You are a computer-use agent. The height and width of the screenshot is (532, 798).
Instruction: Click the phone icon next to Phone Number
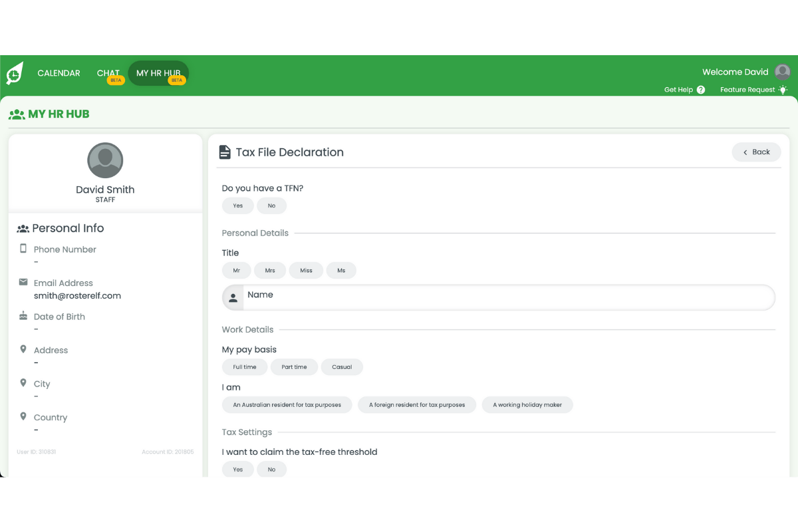tap(24, 249)
